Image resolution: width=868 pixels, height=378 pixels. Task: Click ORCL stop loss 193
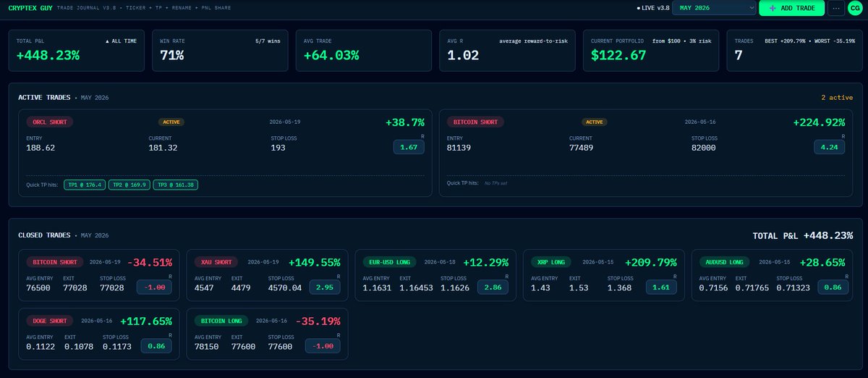277,148
